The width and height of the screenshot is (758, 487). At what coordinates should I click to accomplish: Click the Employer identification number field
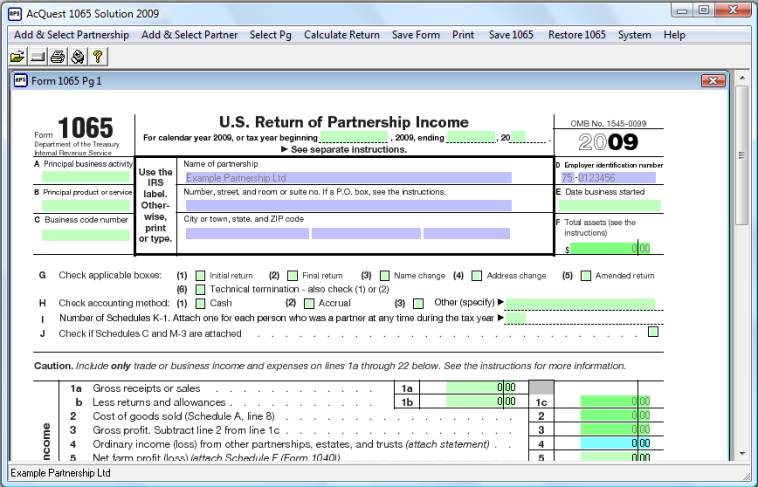(608, 177)
